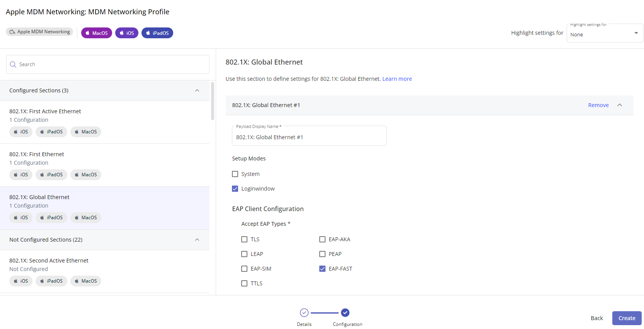The width and height of the screenshot is (644, 329).
Task: Click the search magnifier icon
Action: (13, 65)
